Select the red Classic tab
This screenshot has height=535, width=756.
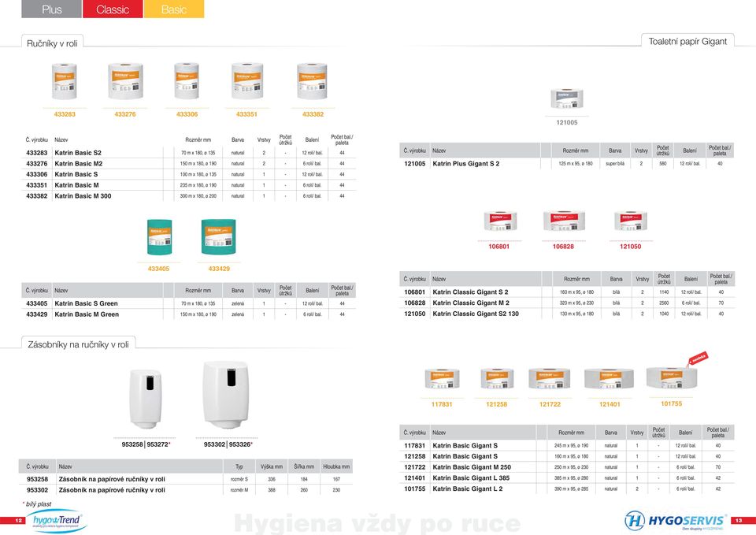[113, 9]
